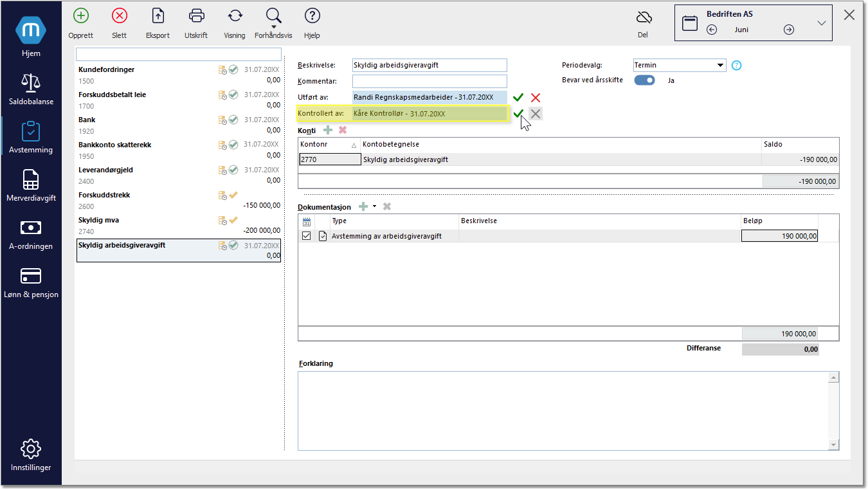
Task: Expand the Bedriften AS company dropdown
Action: (x=821, y=23)
